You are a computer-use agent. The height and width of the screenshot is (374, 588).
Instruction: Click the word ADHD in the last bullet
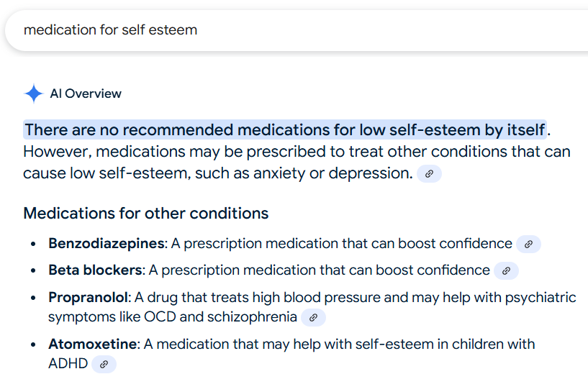point(68,363)
